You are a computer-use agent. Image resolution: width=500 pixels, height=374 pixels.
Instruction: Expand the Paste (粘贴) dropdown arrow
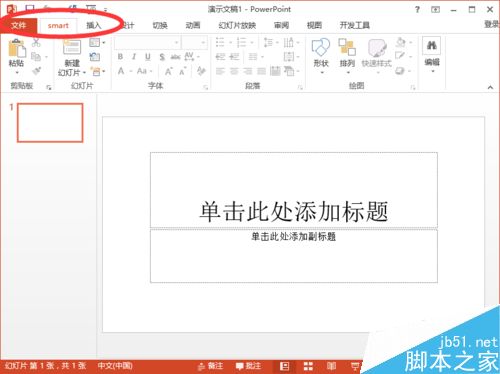coord(17,72)
